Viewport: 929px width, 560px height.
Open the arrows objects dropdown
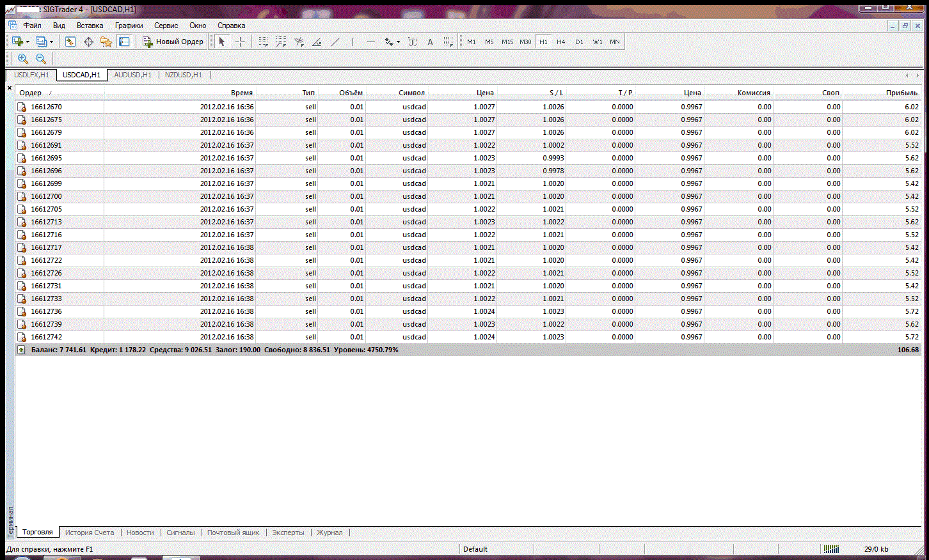click(398, 42)
